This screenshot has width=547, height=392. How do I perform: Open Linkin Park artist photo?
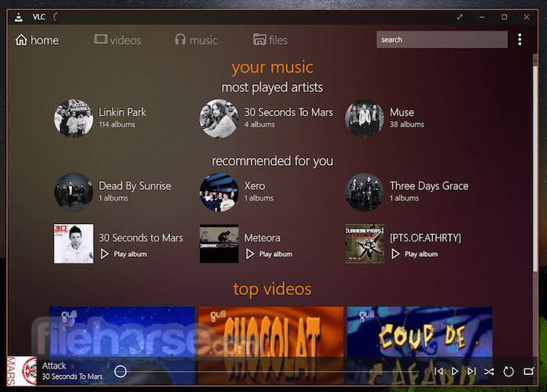[x=73, y=118]
